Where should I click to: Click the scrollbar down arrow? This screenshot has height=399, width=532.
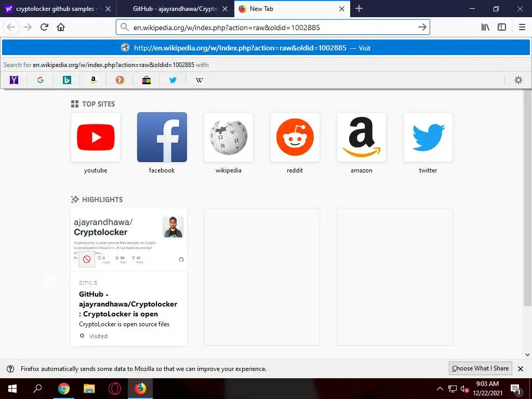(527, 355)
